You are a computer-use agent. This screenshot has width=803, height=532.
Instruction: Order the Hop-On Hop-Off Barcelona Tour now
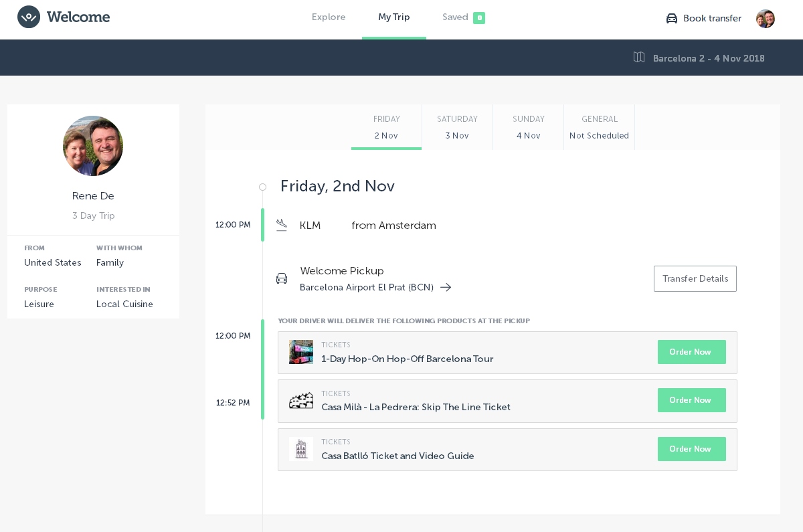[691, 352]
